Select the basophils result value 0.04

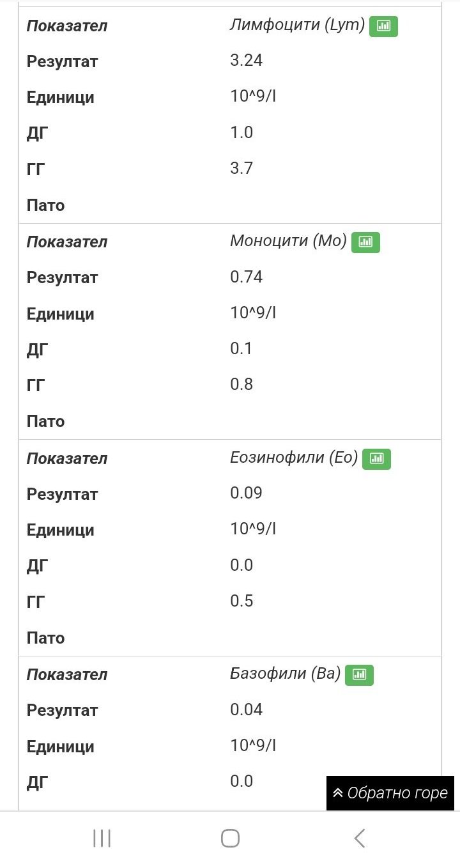(246, 709)
